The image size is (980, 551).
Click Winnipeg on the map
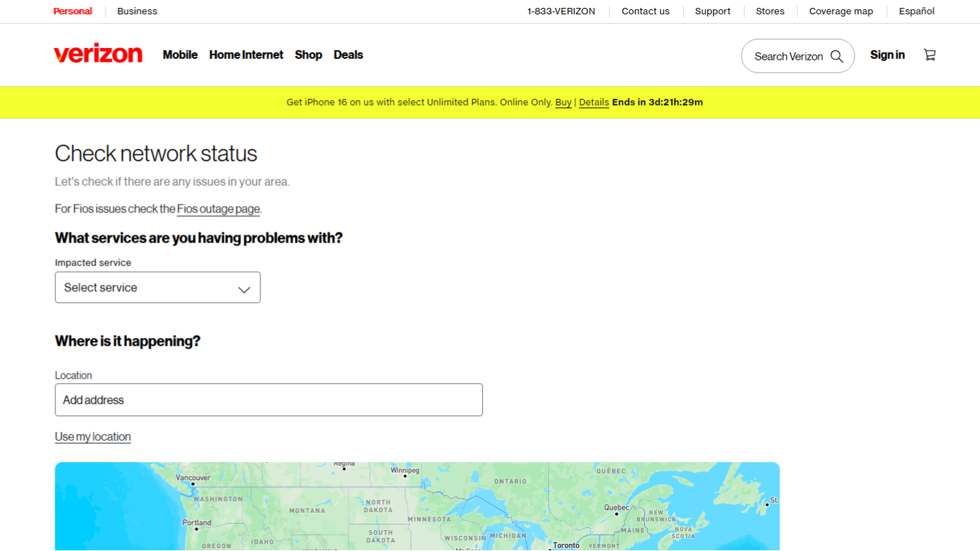point(405,471)
